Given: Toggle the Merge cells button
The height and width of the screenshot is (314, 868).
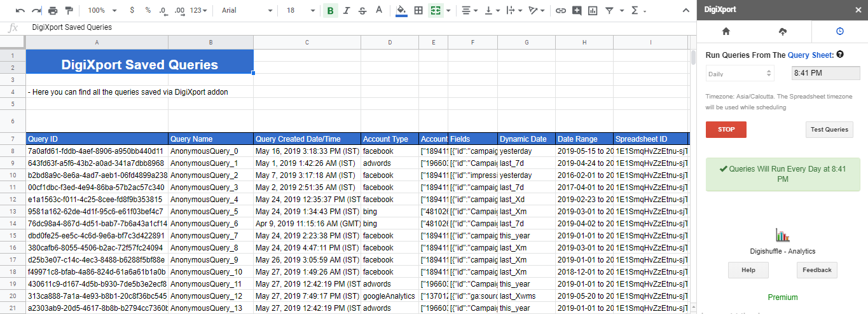Looking at the screenshot, I should coord(436,11).
